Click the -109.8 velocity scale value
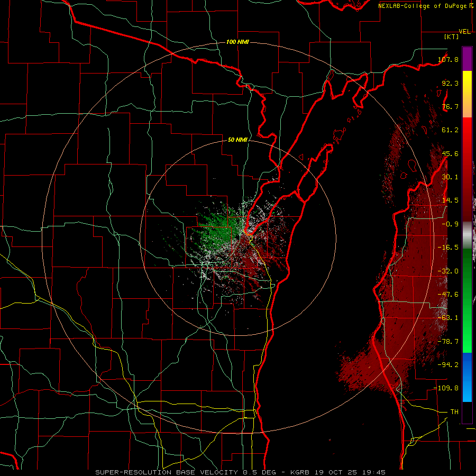Screen dimensions: 476x476 446,388
